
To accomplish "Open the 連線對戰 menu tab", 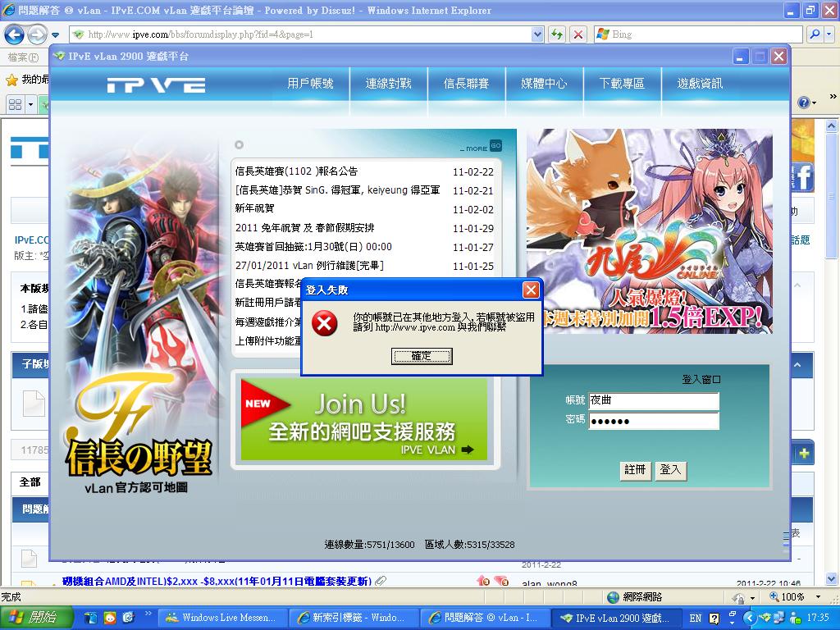I will (388, 84).
